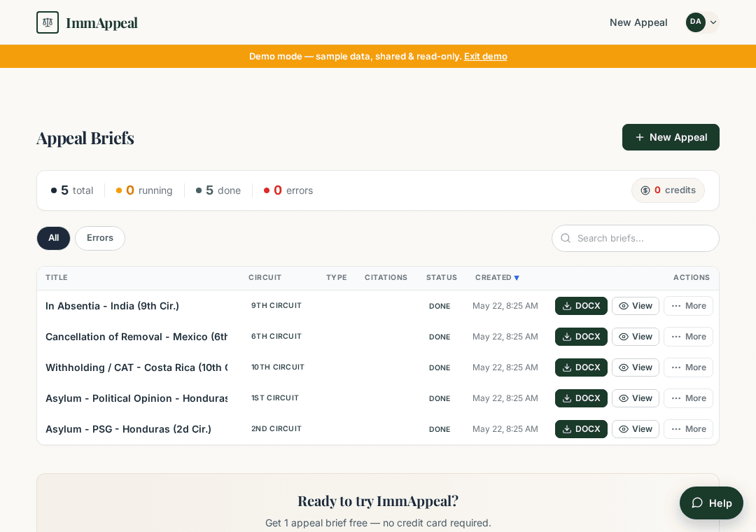Click DONE status in Asylum PSG row
The width and height of the screenshot is (756, 532).
440,430
